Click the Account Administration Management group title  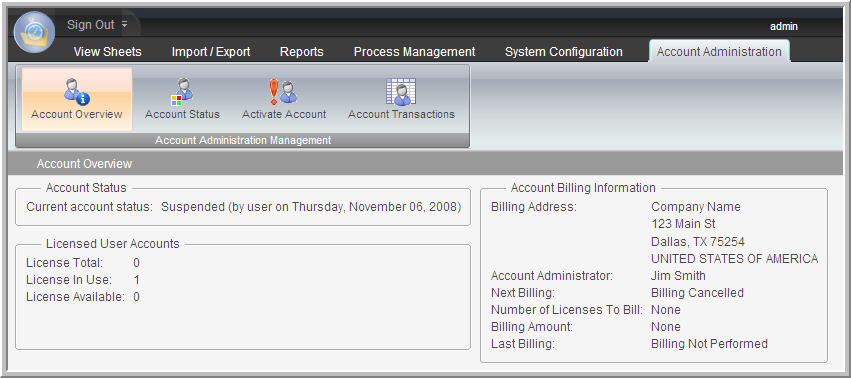pyautogui.click(x=243, y=140)
